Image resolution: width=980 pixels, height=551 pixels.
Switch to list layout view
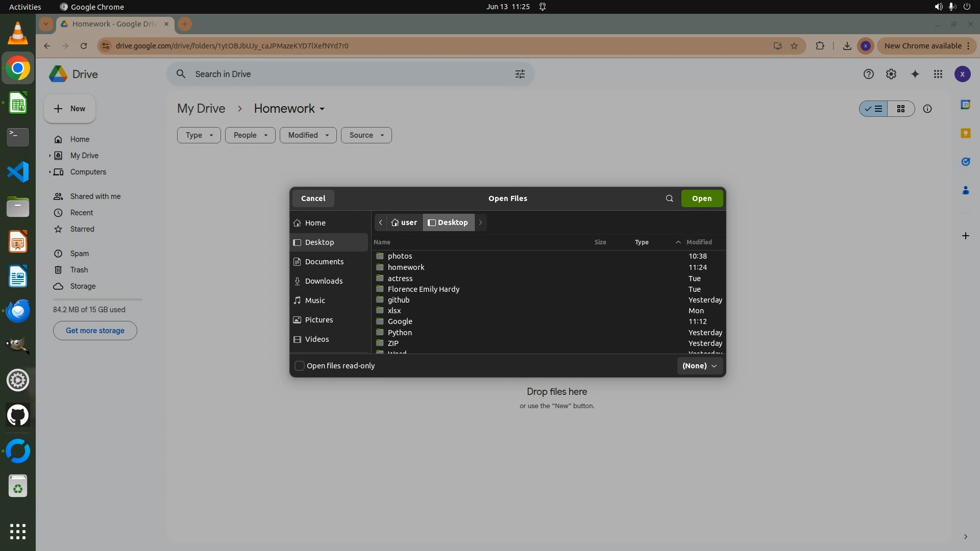pyautogui.click(x=873, y=109)
